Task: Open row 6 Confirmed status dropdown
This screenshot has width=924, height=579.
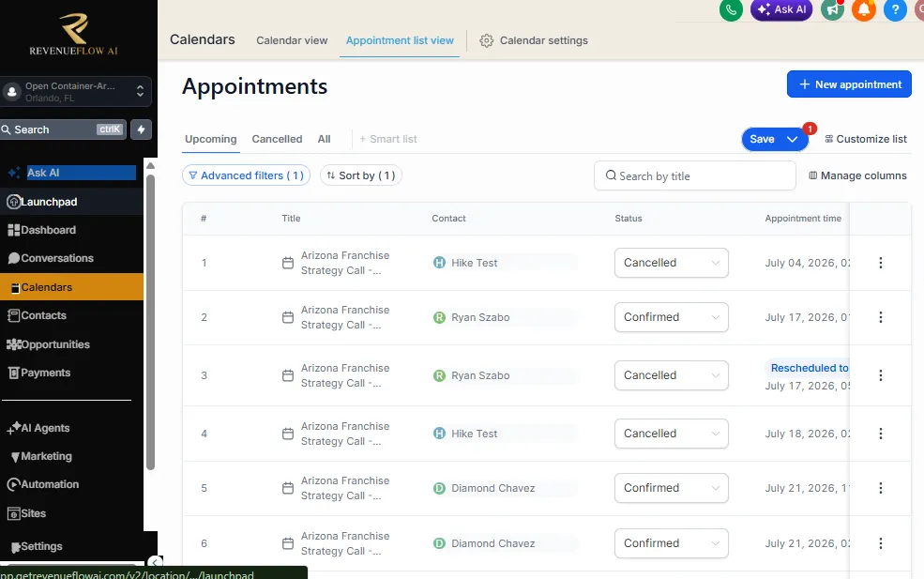Action: [x=672, y=543]
